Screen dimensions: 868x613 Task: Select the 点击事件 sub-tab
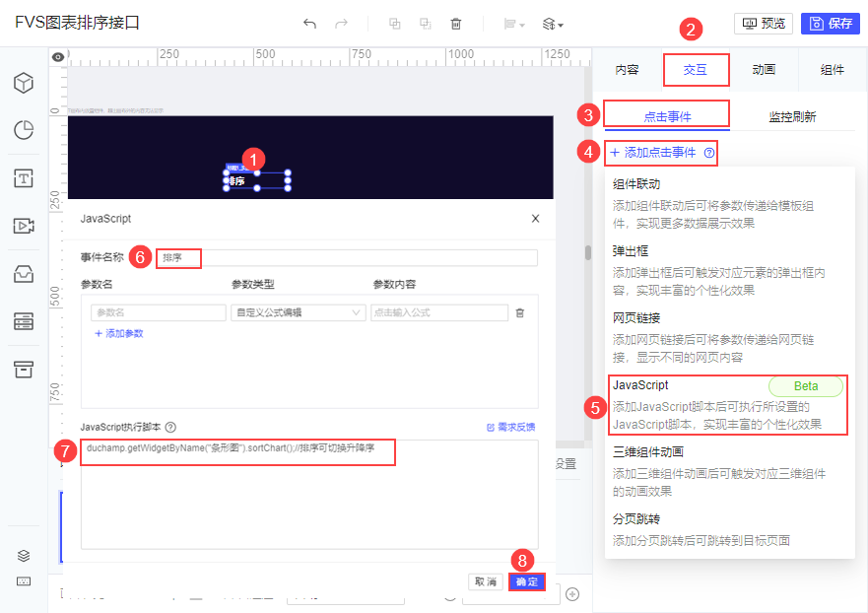tap(667, 116)
